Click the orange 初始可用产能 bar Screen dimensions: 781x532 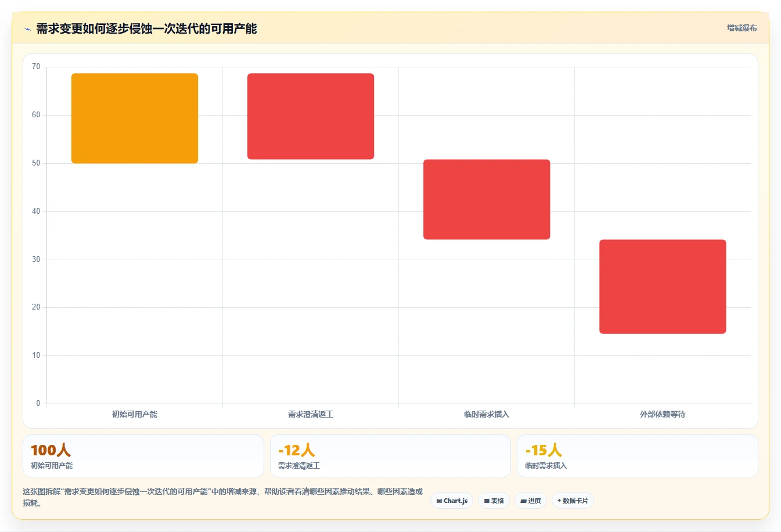pyautogui.click(x=135, y=118)
